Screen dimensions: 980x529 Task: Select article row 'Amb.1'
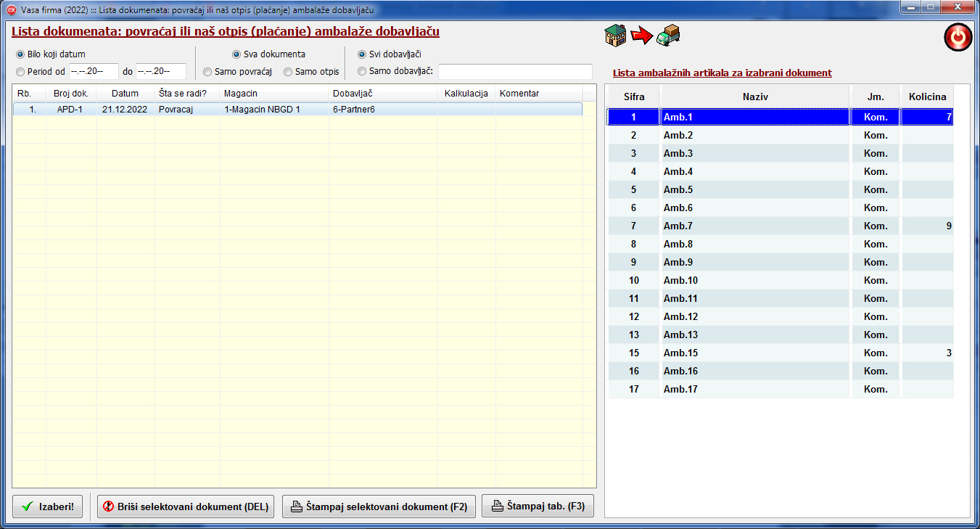point(780,117)
